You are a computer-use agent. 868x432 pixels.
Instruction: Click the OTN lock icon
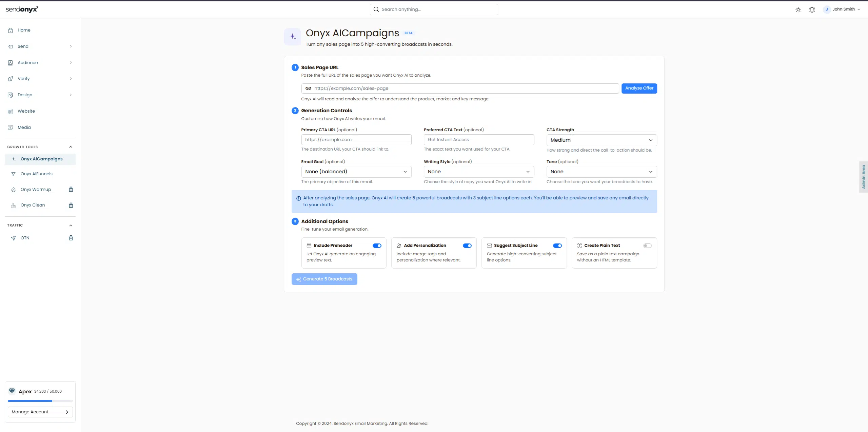(x=71, y=238)
